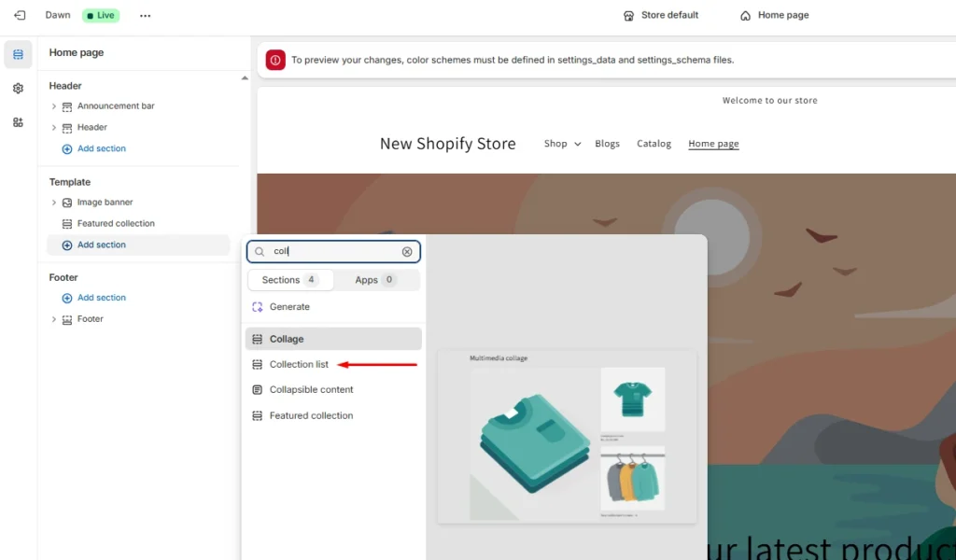Clear the search field with the X icon
956x560 pixels.
(x=407, y=251)
